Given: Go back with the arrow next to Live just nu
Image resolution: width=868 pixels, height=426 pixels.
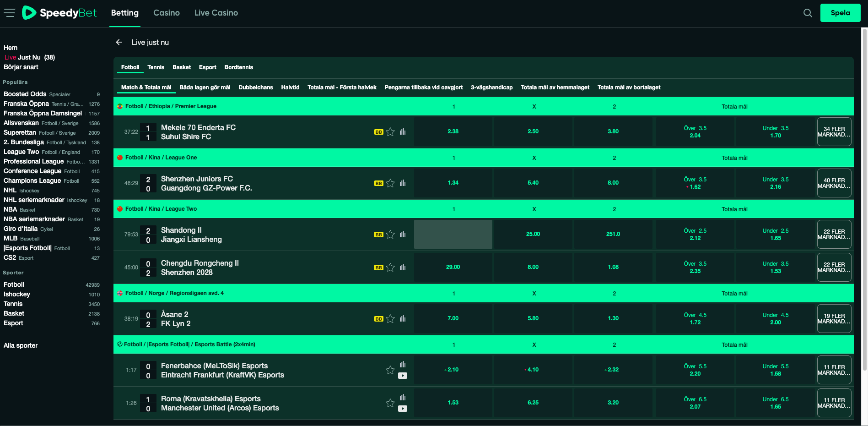Looking at the screenshot, I should pyautogui.click(x=119, y=42).
